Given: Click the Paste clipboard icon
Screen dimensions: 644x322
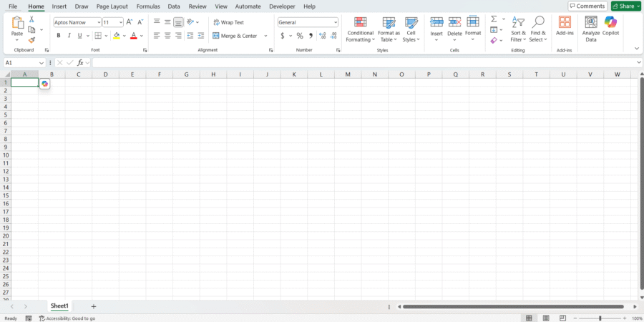Looking at the screenshot, I should [17, 23].
